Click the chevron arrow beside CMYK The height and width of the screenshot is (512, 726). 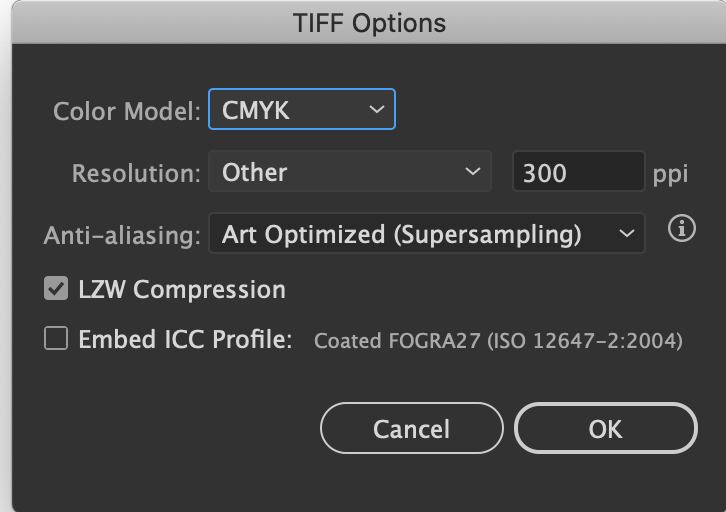(376, 110)
